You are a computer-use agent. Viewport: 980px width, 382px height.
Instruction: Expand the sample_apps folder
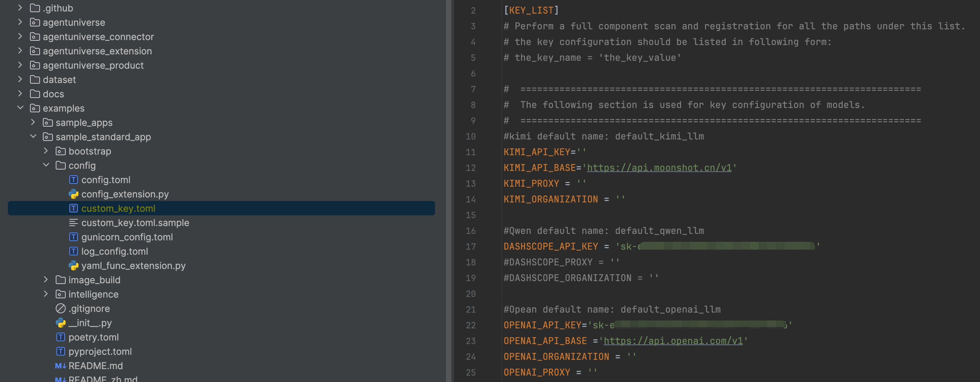(x=33, y=122)
